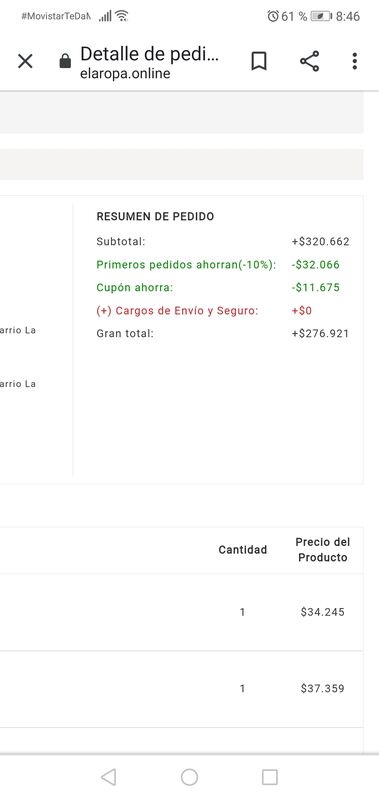379x800 pixels.
Task: Tap Primeros pedidos ahorran(-10%) label
Action: pyautogui.click(x=186, y=265)
